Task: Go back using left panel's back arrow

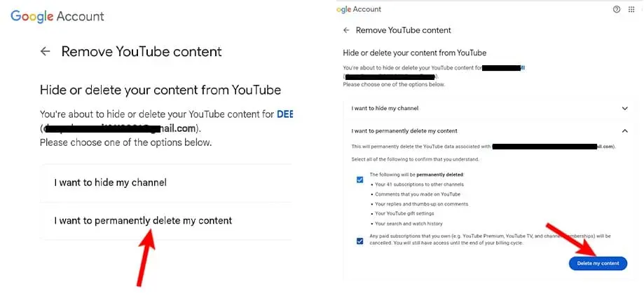Action: pyautogui.click(x=45, y=51)
